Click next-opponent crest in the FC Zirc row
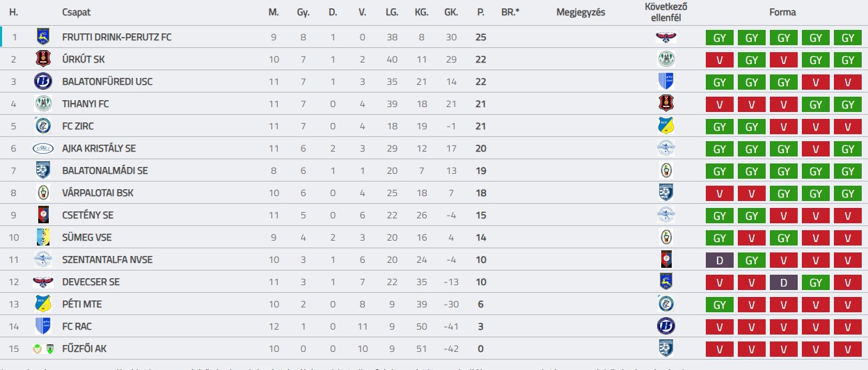 666,126
